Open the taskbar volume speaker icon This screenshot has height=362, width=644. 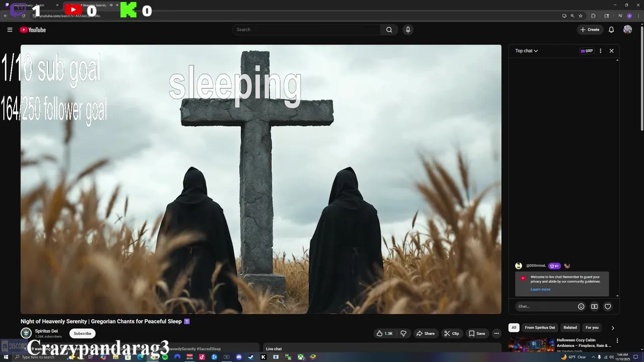(611, 357)
